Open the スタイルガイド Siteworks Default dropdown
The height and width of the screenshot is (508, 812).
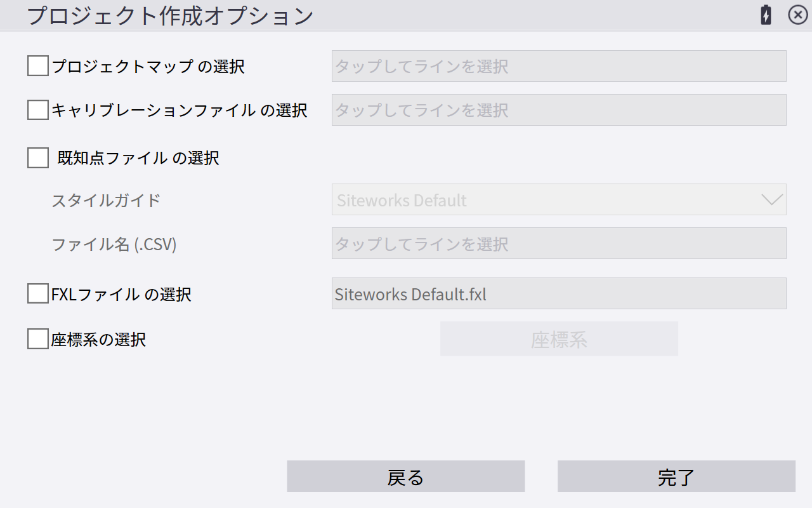tap(546, 200)
